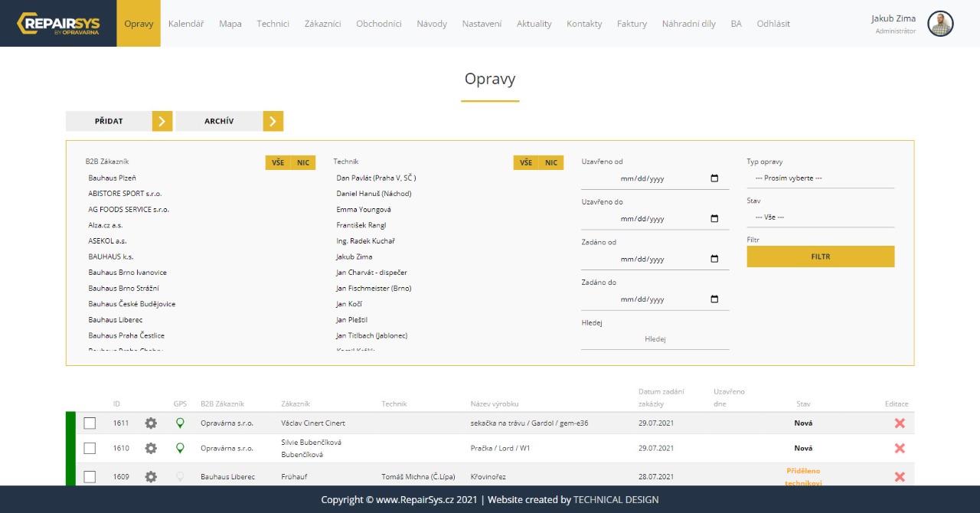Tick the checkbox for order 1611
Image resolution: width=980 pixels, height=513 pixels.
[x=90, y=423]
